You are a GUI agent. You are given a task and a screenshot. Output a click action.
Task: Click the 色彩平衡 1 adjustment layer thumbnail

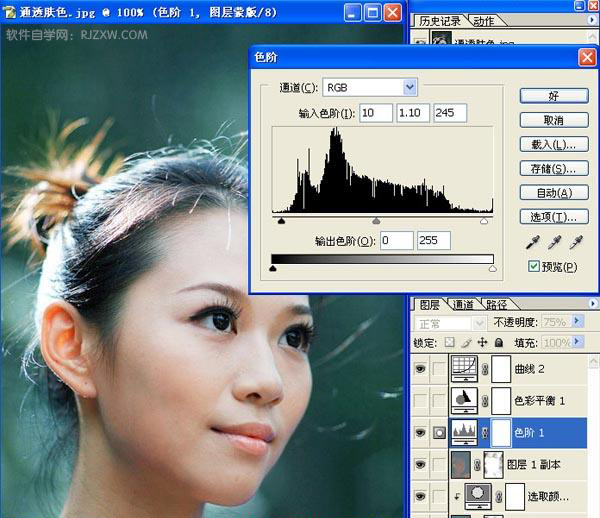pyautogui.click(x=465, y=401)
